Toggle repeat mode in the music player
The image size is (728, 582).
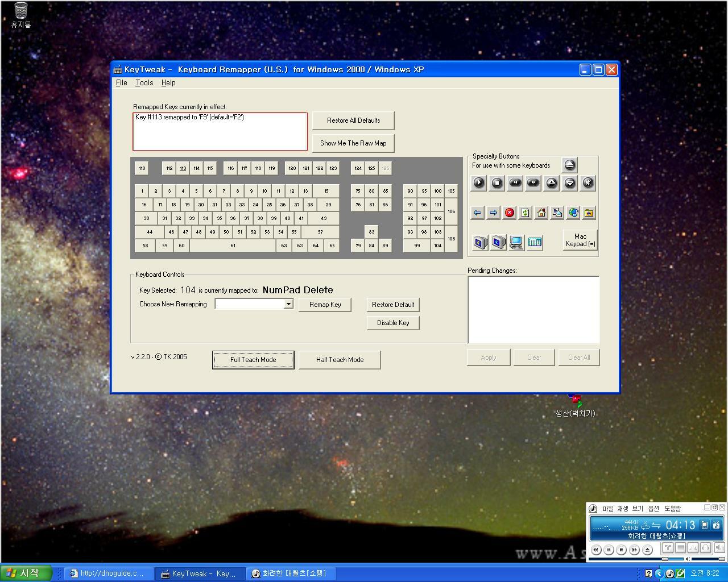coord(668,548)
